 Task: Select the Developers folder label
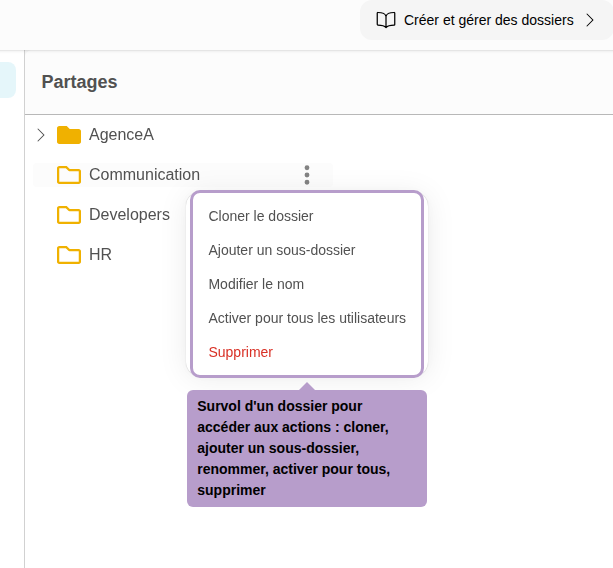(129, 215)
